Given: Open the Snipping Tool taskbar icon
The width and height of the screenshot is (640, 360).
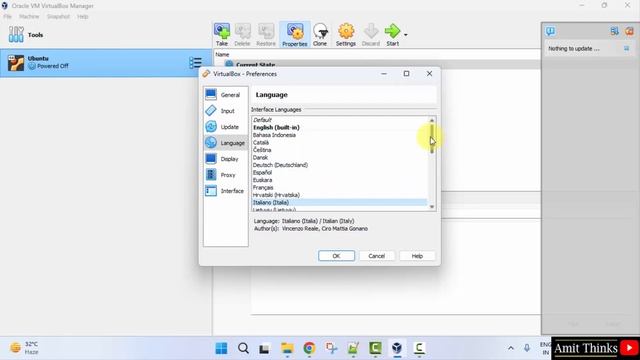Looking at the screenshot, I should click(x=331, y=348).
